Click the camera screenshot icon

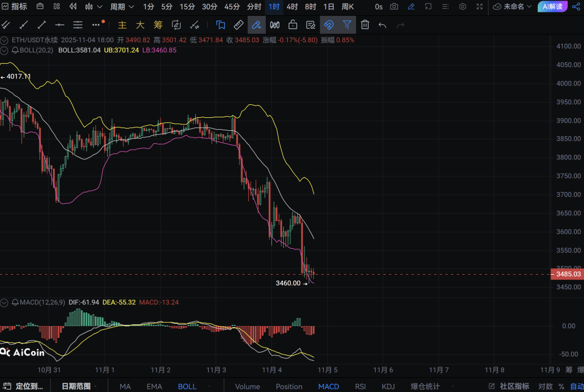click(394, 7)
